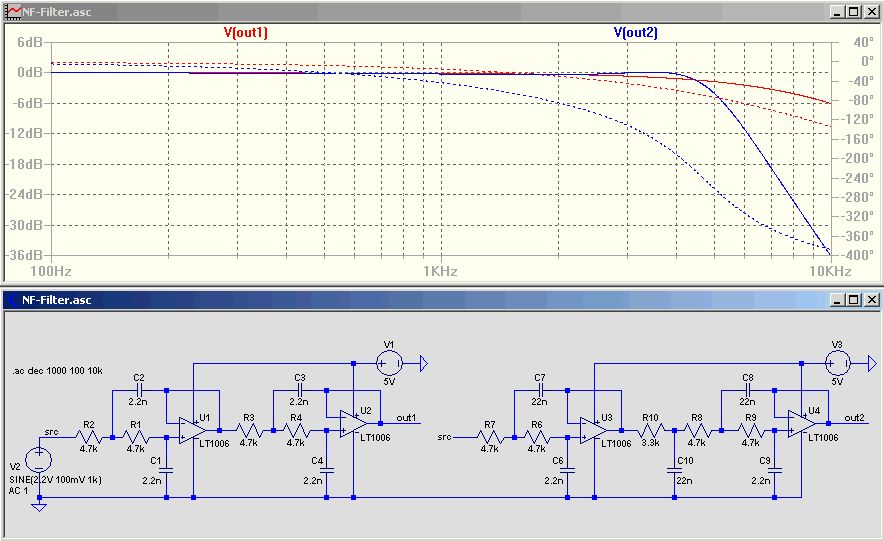Viewport: 884px width, 541px height.
Task: Click the U1 op-amp triangle symbol
Action: pos(192,431)
